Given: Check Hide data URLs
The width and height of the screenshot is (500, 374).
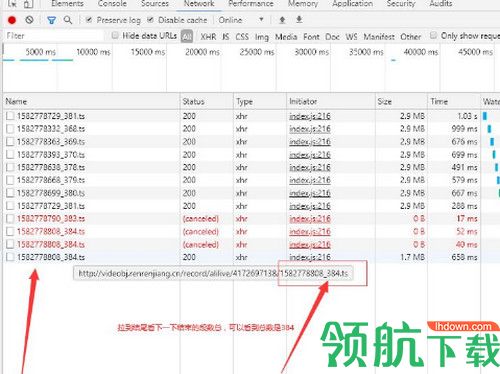Looking at the screenshot, I should (115, 35).
